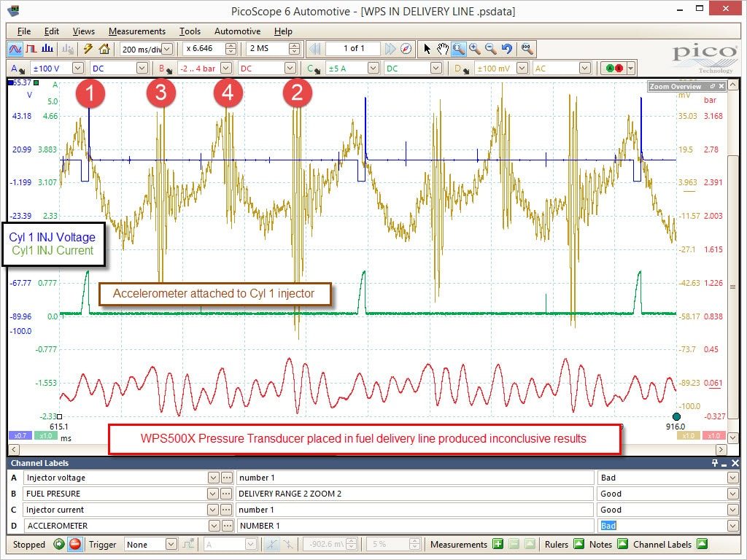747x560 pixels.
Task: Open the Measurements menu
Action: click(x=137, y=31)
